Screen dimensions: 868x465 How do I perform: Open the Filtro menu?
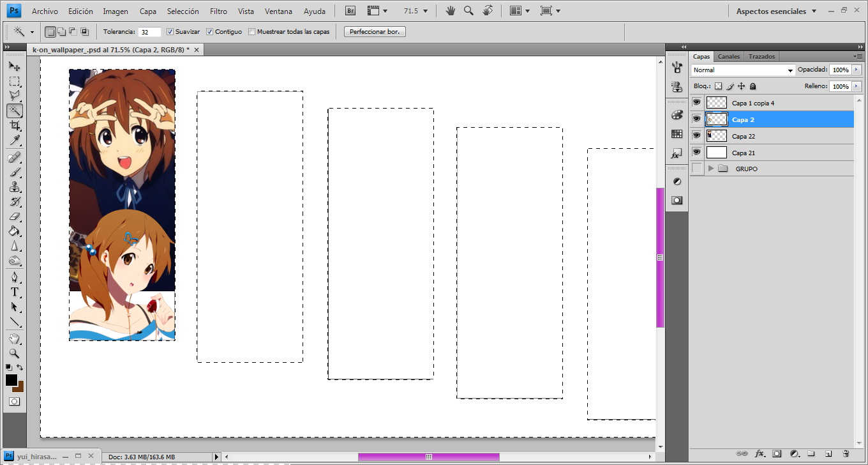[218, 11]
